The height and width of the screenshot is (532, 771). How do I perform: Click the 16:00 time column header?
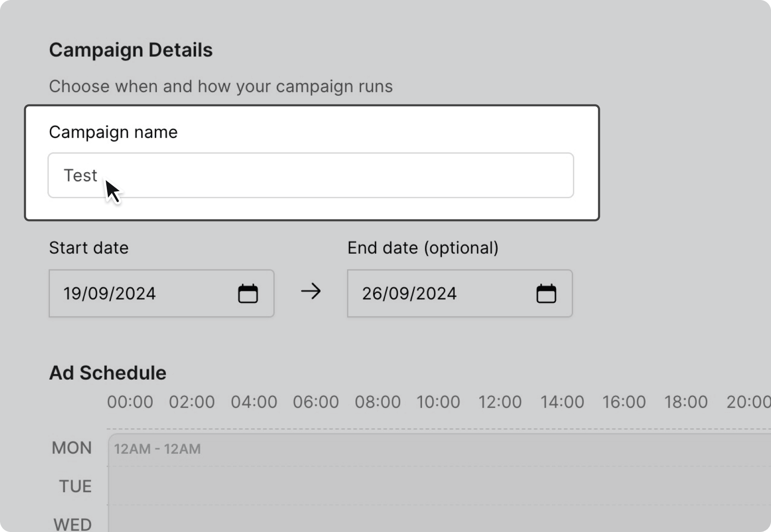[x=624, y=402]
